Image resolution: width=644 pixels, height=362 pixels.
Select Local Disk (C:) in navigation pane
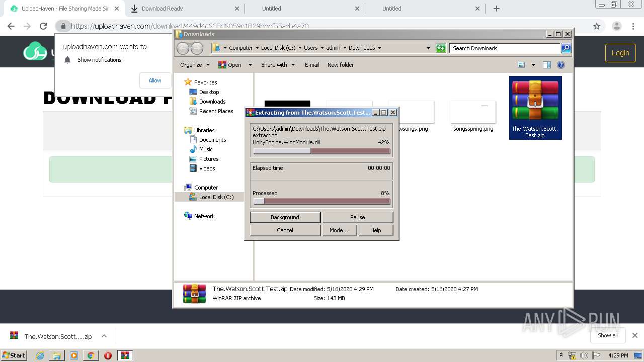click(216, 197)
